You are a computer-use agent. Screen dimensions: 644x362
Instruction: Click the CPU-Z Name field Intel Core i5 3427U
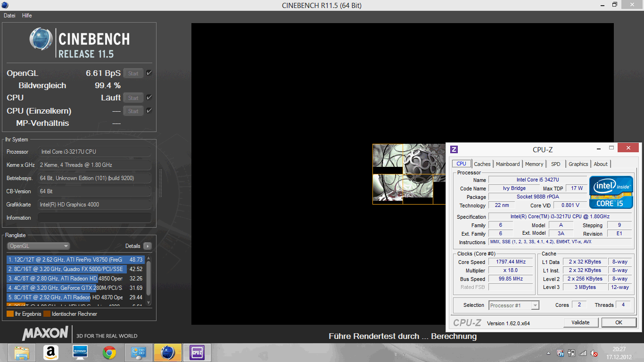click(x=537, y=180)
